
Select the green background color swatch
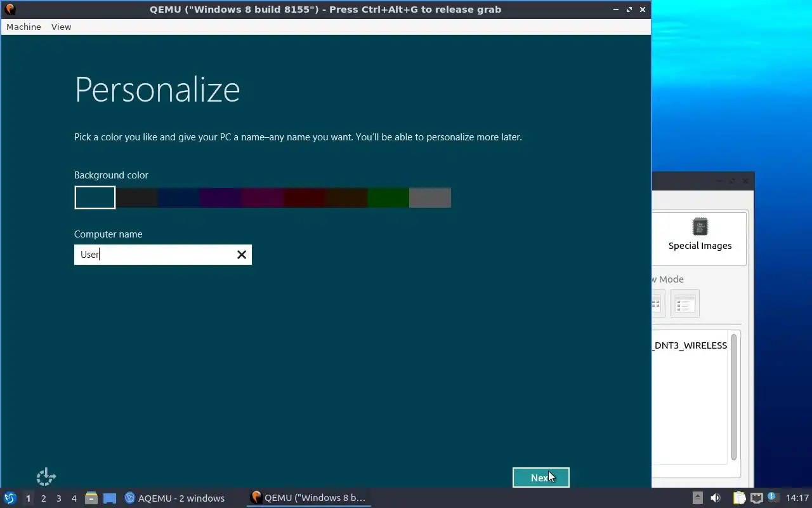[388, 197]
